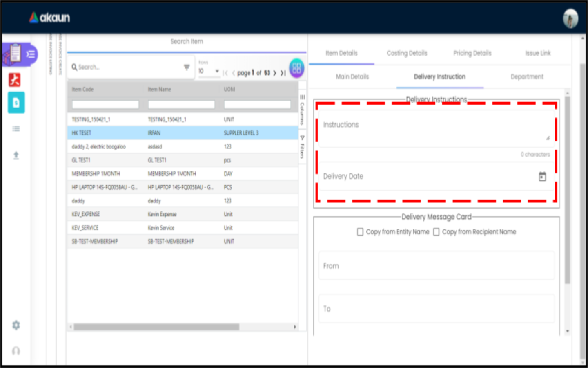The height and width of the screenshot is (368, 588).
Task: Open the Delivery Date calendar picker
Action: point(542,177)
